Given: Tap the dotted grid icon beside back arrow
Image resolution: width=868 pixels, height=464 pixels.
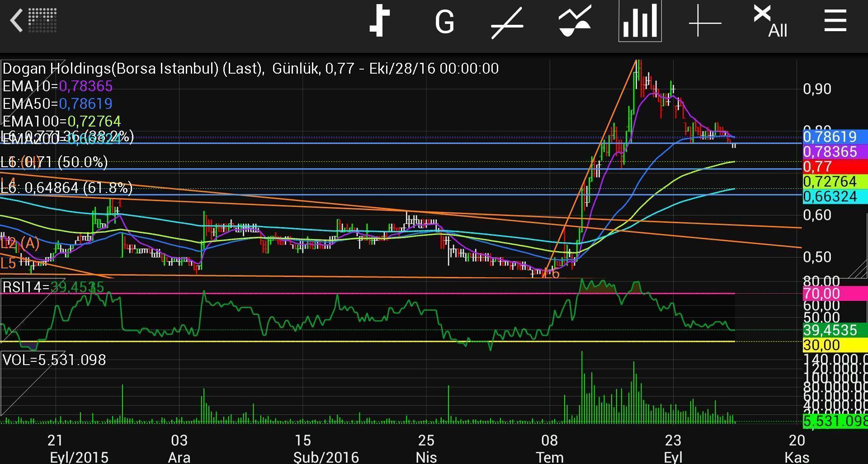Looking at the screenshot, I should pyautogui.click(x=42, y=20).
